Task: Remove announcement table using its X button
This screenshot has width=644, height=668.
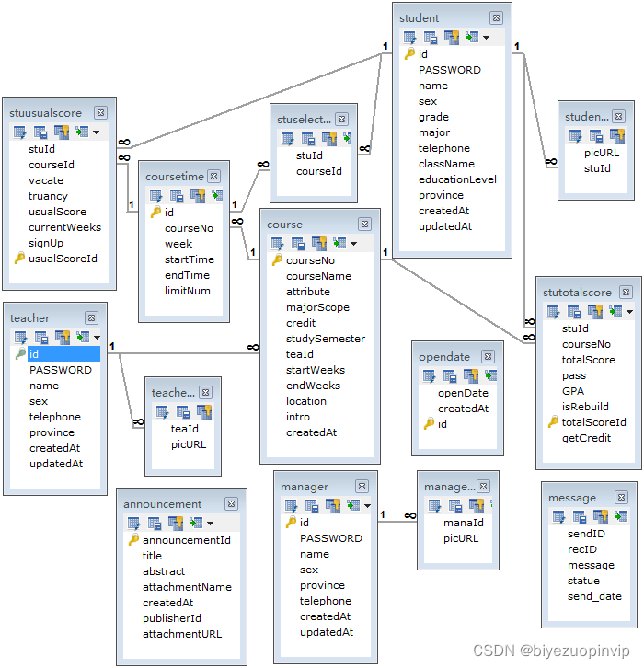Action: pos(231,504)
